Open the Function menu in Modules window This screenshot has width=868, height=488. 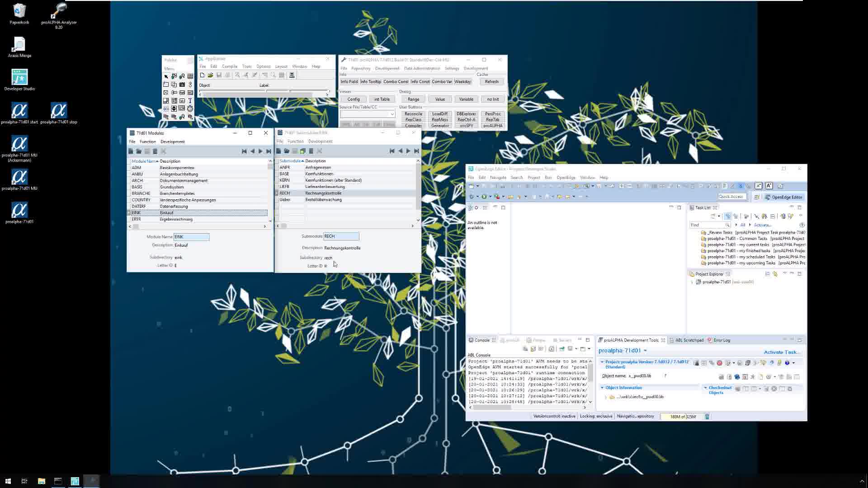(148, 142)
